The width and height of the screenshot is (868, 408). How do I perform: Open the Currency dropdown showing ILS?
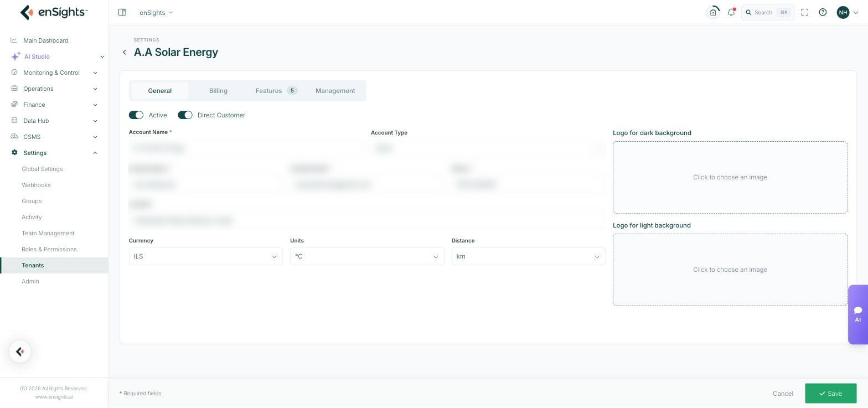206,256
